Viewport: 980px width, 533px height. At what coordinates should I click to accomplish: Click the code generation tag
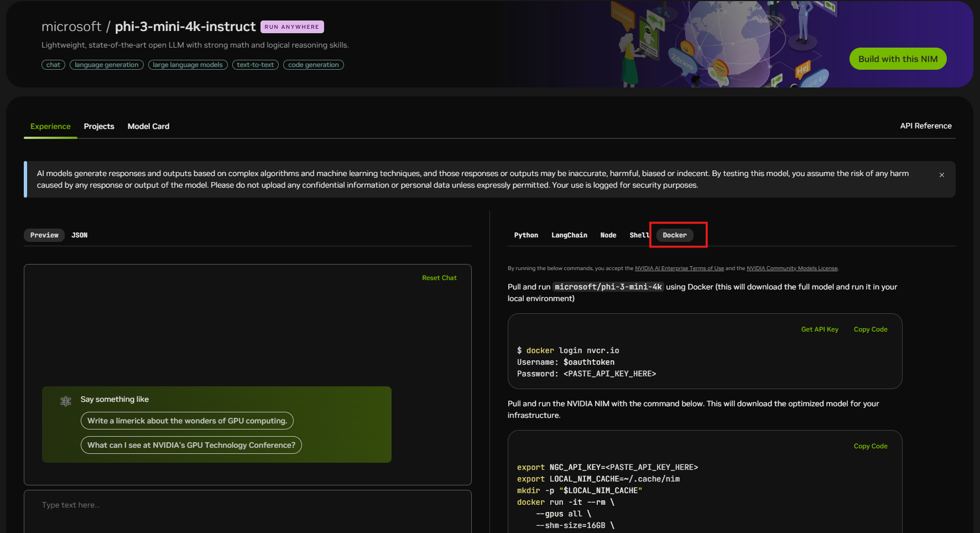point(313,65)
